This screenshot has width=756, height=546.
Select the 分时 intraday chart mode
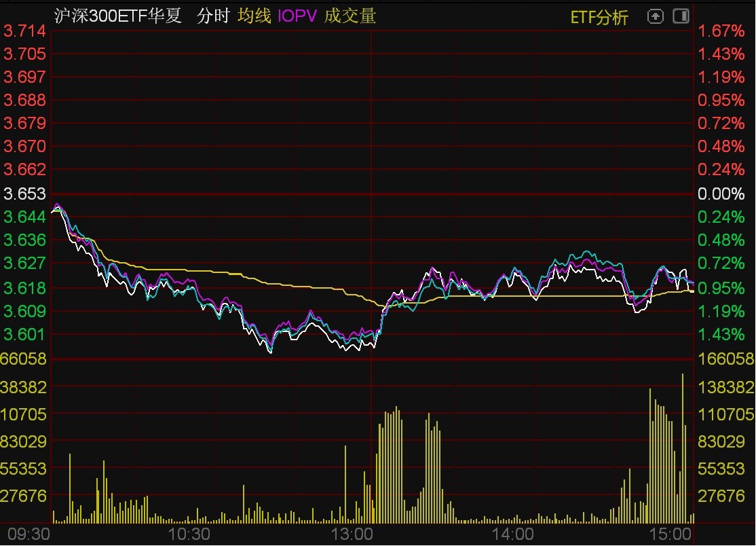[213, 16]
